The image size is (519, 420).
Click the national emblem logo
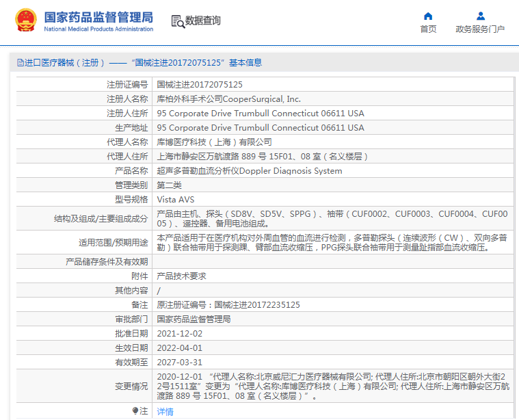point(26,20)
